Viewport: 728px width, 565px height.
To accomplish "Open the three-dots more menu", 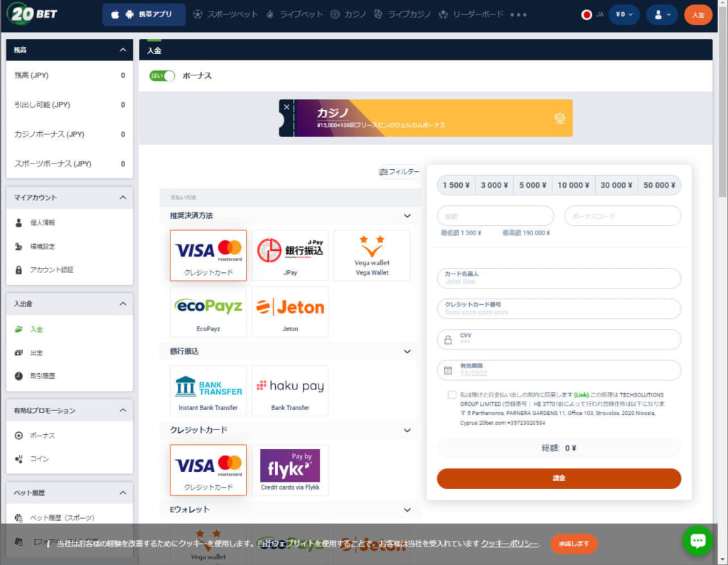I will (518, 14).
